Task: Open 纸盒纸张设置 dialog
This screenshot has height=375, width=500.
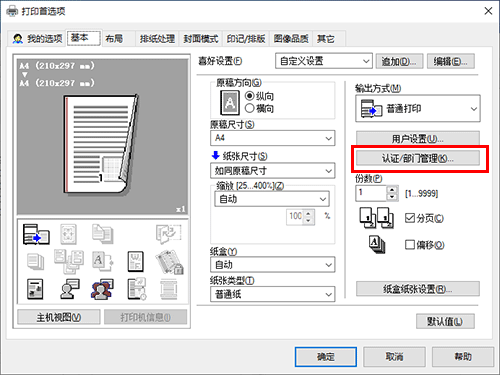Action: click(x=418, y=289)
